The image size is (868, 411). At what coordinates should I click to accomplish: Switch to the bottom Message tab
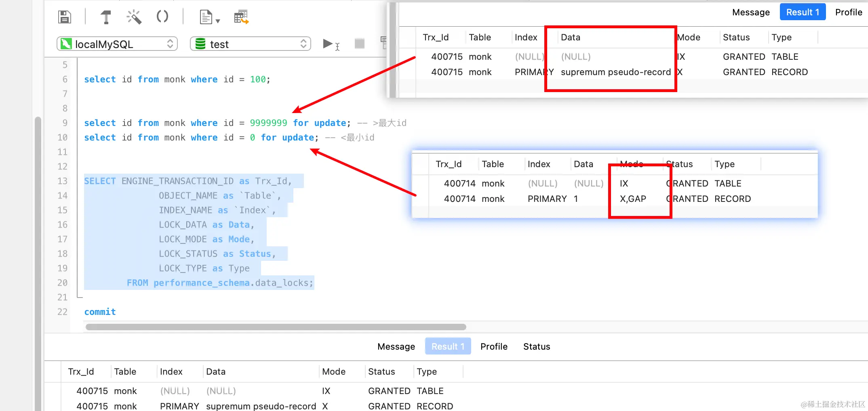pos(396,346)
